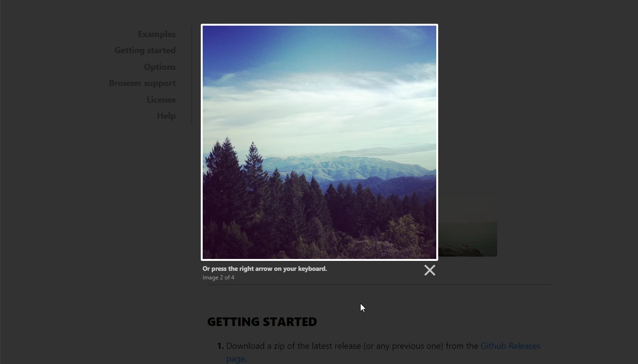Open the Options sidebar link

[159, 67]
